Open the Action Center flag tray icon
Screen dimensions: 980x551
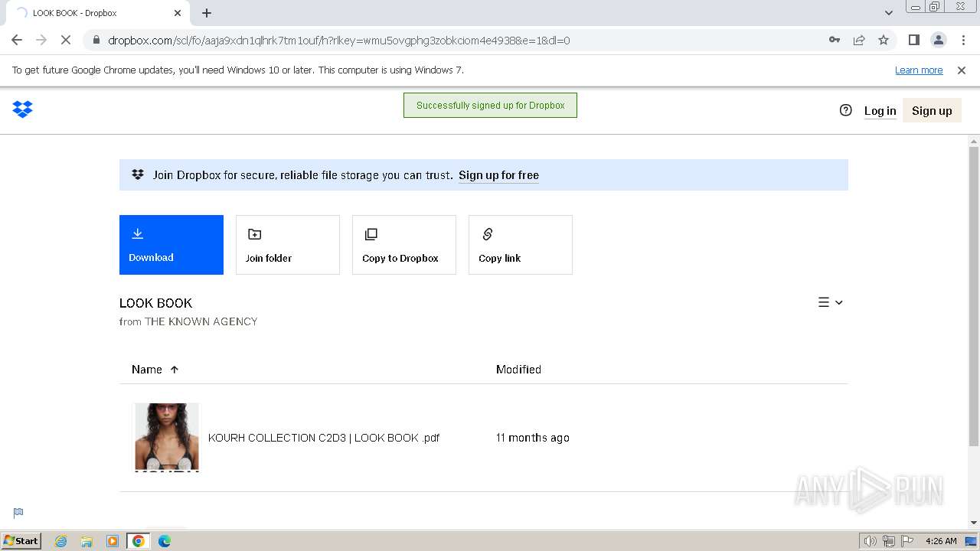pos(907,541)
